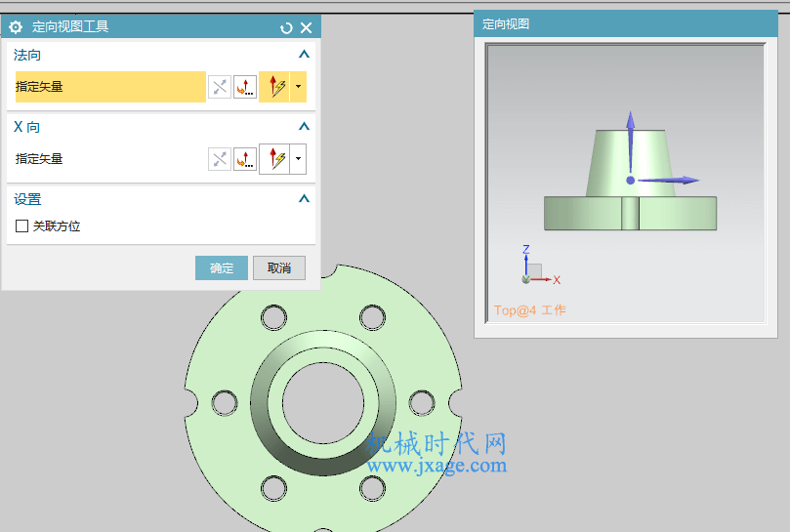
Task: Select the top-left bolt hole on flange
Action: coord(274,318)
